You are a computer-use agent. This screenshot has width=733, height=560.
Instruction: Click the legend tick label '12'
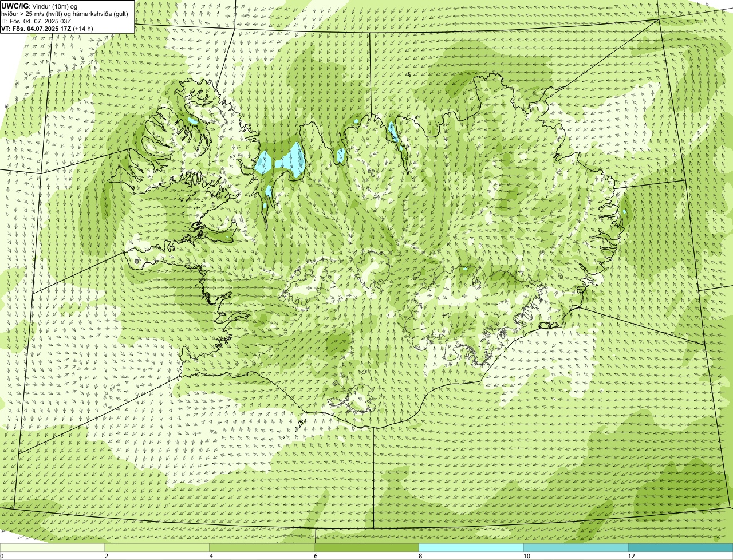coord(630,556)
